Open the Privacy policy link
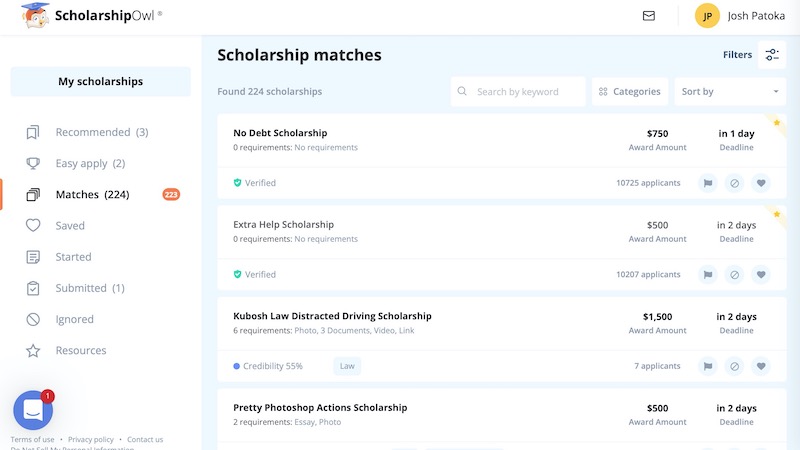800x450 pixels. pyautogui.click(x=91, y=440)
